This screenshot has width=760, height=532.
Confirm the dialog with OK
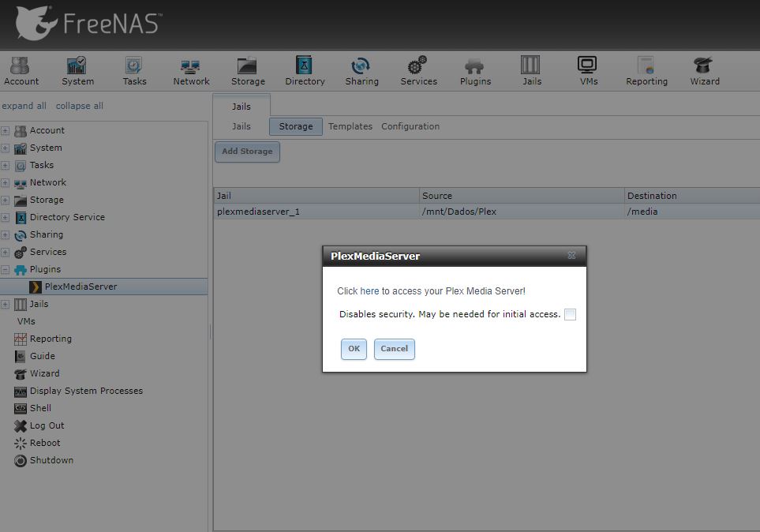(x=354, y=349)
